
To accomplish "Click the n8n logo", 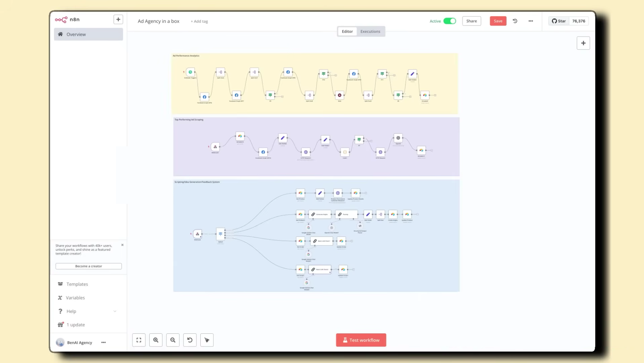I will coord(67,20).
